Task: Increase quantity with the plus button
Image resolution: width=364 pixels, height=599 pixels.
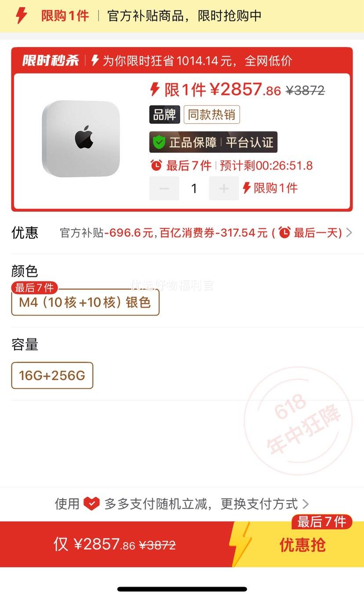Action: (224, 188)
